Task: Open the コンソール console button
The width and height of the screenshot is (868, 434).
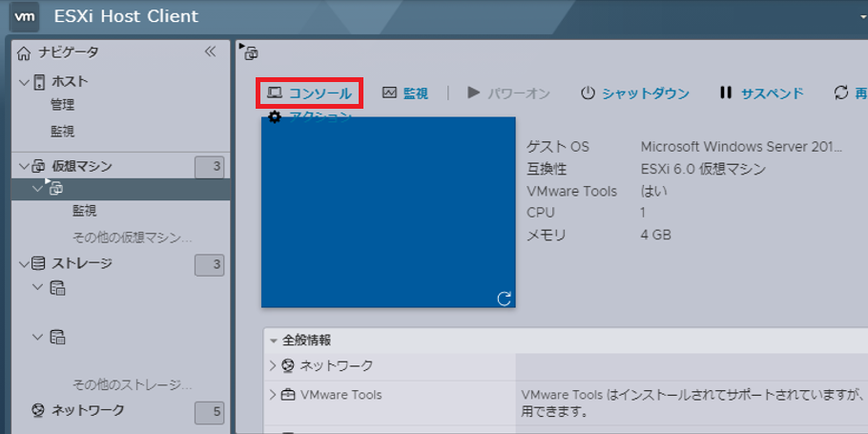Action: click(309, 93)
